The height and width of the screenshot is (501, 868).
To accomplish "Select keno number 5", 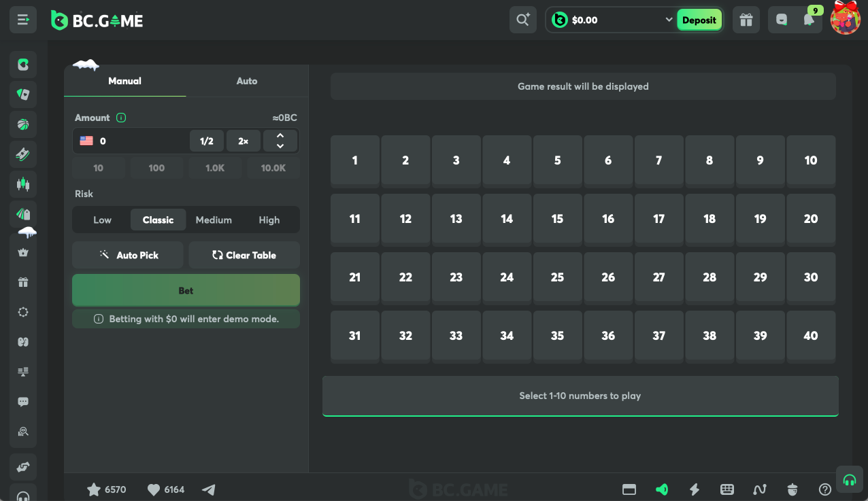I will tap(558, 160).
